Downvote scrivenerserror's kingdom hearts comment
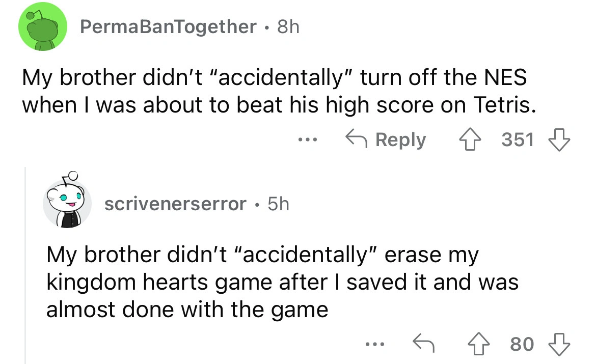This screenshot has width=596, height=364. (x=559, y=345)
